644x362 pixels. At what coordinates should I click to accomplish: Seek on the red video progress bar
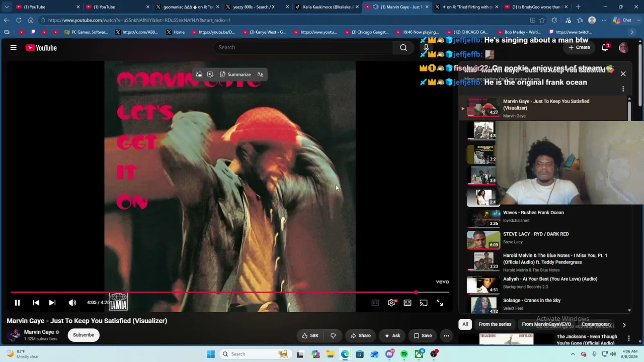point(229,292)
